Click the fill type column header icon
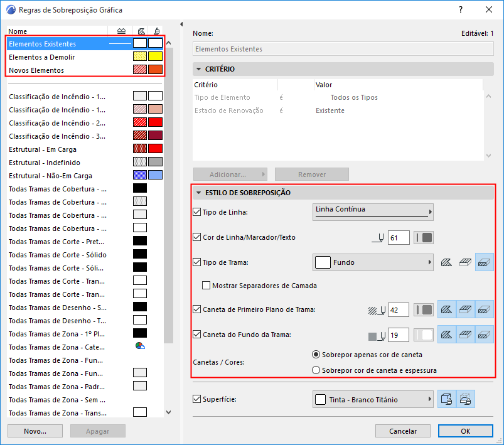 coord(141,31)
